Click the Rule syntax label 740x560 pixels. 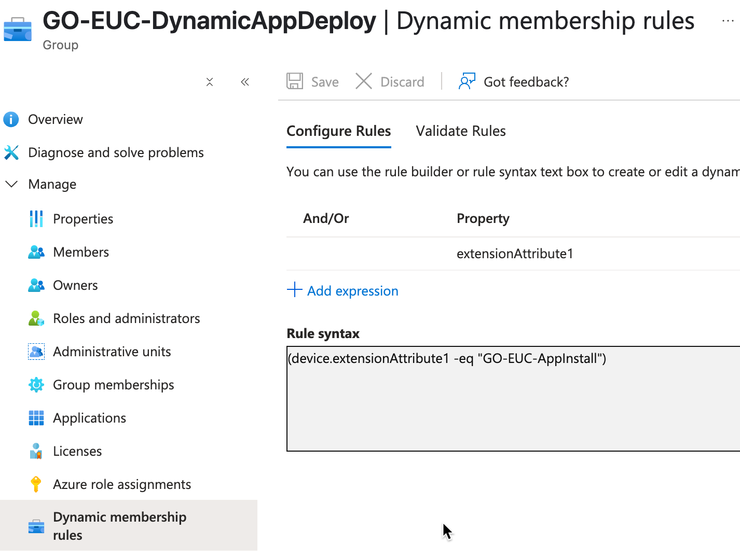pos(323,333)
